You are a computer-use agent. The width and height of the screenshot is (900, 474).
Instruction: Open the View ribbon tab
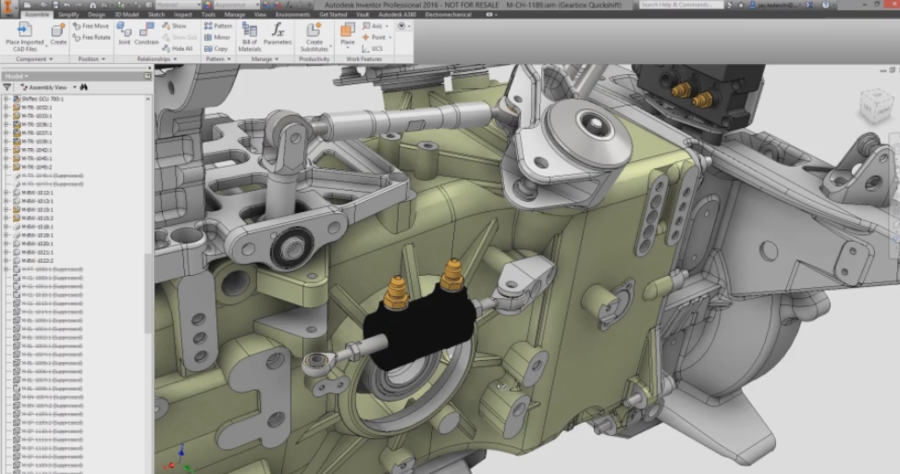260,14
